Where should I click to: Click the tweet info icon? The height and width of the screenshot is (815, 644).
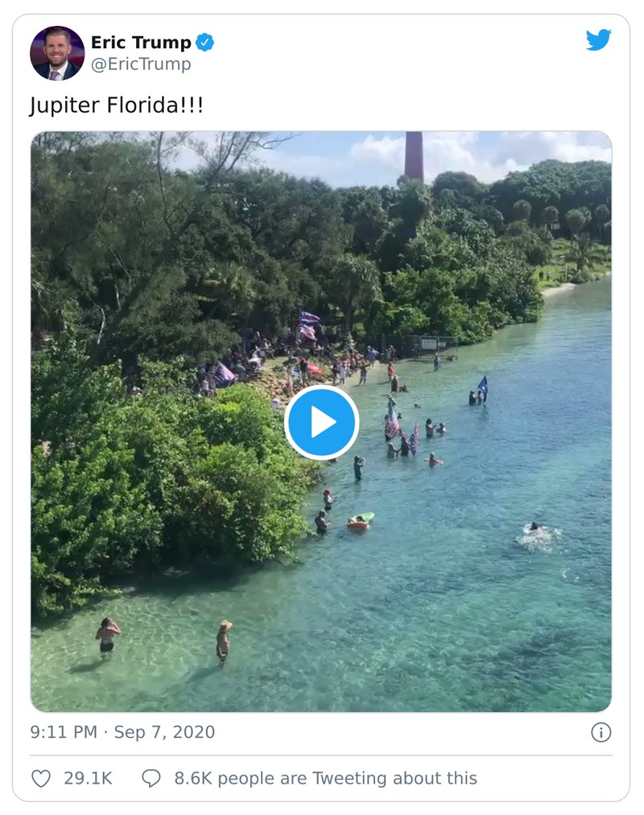point(601,732)
